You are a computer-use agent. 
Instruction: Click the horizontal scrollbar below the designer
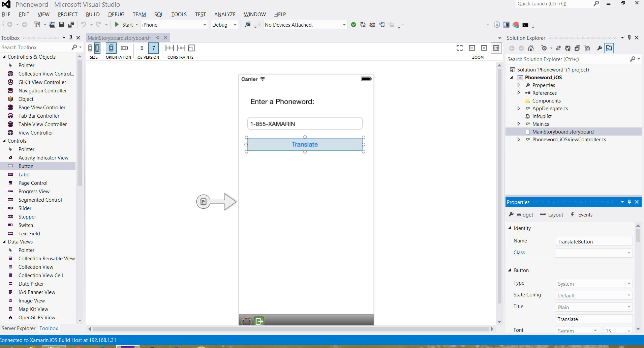(x=290, y=329)
